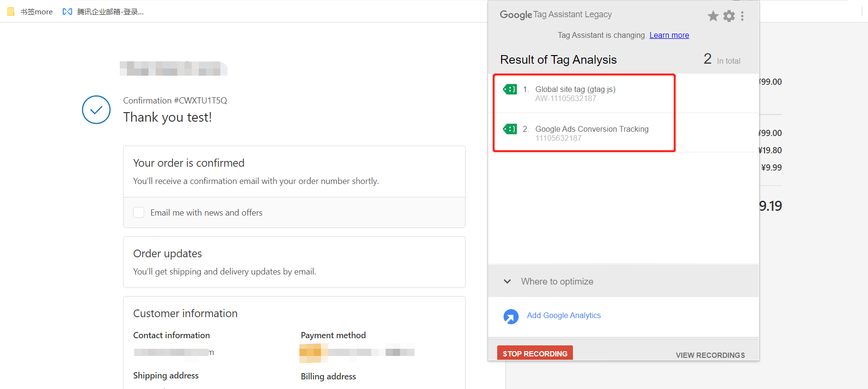Click the star favorite icon in Tag Assistant
Image resolution: width=868 pixels, height=389 pixels.
pos(713,16)
